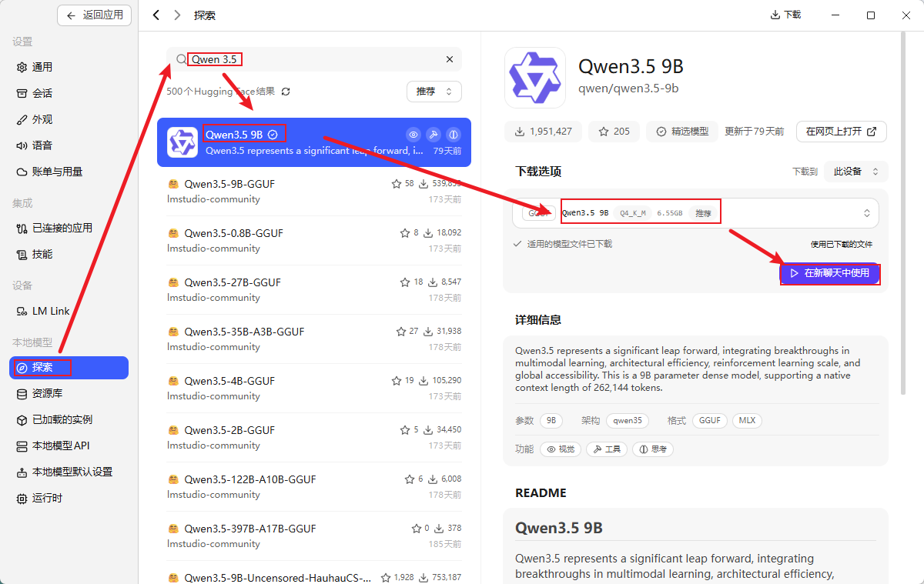Viewport: 924px width, 584px height.
Task: Click the search field containing Qwen 3.5
Action: tap(314, 59)
